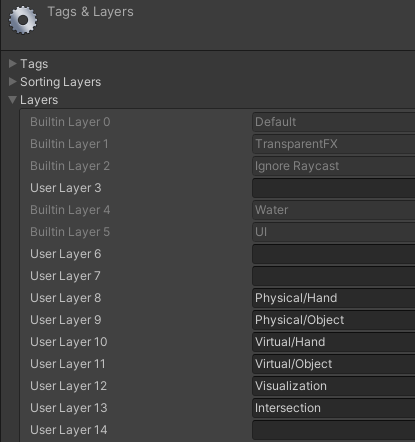This screenshot has width=415, height=442.
Task: Click the User Layer 3 name field
Action: [333, 188]
